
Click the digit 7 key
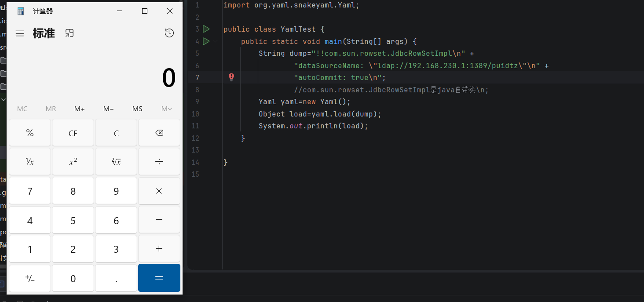[x=30, y=191]
